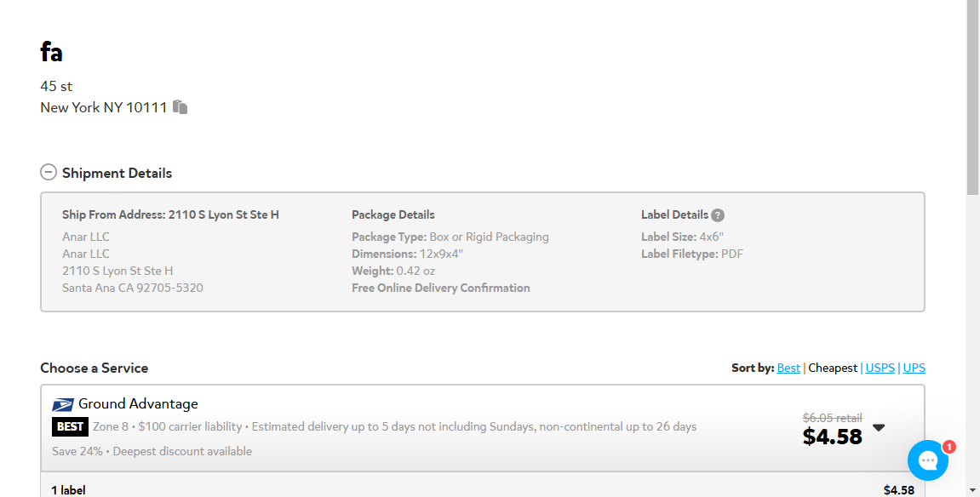The image size is (980, 497).
Task: Click the struck-through $6.05 retail price
Action: (832, 418)
